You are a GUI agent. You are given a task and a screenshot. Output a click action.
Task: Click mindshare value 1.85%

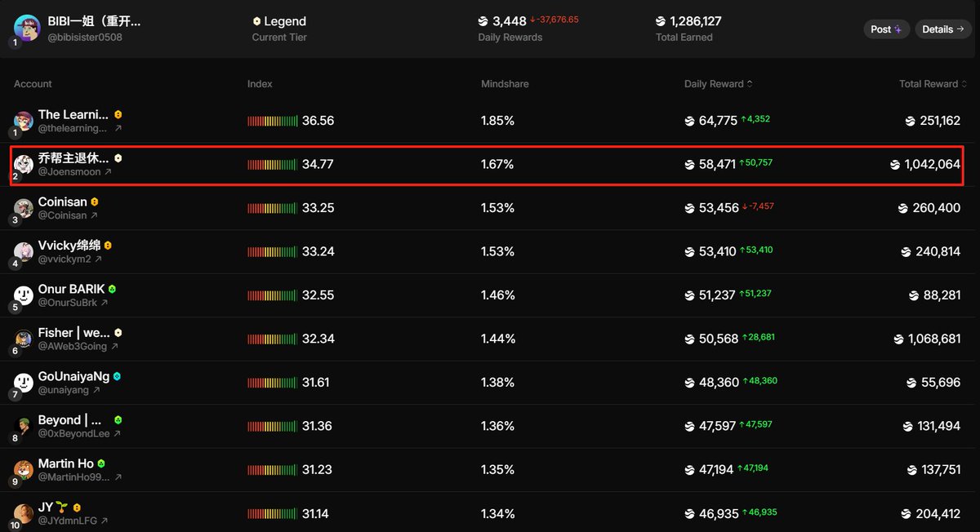tap(497, 121)
